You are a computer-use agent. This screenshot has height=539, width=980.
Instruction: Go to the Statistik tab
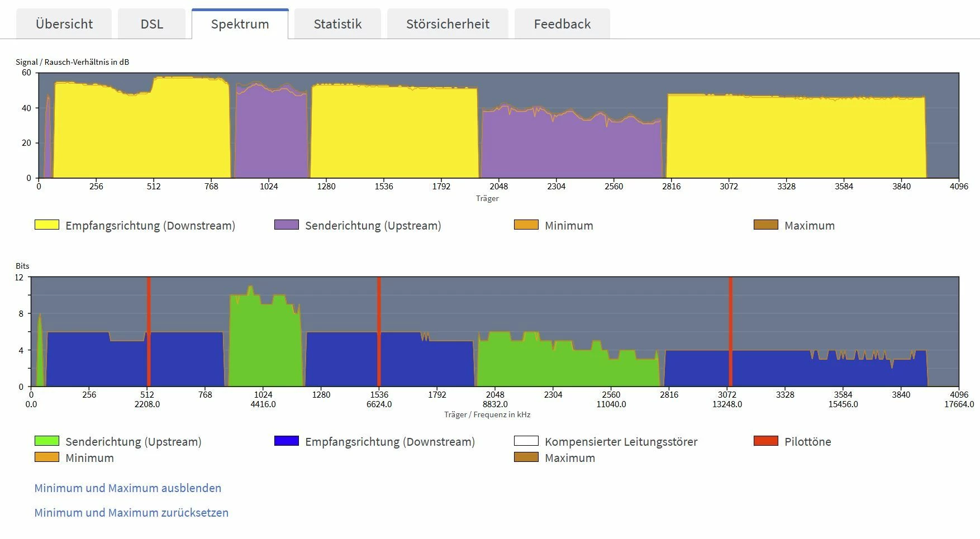(337, 24)
